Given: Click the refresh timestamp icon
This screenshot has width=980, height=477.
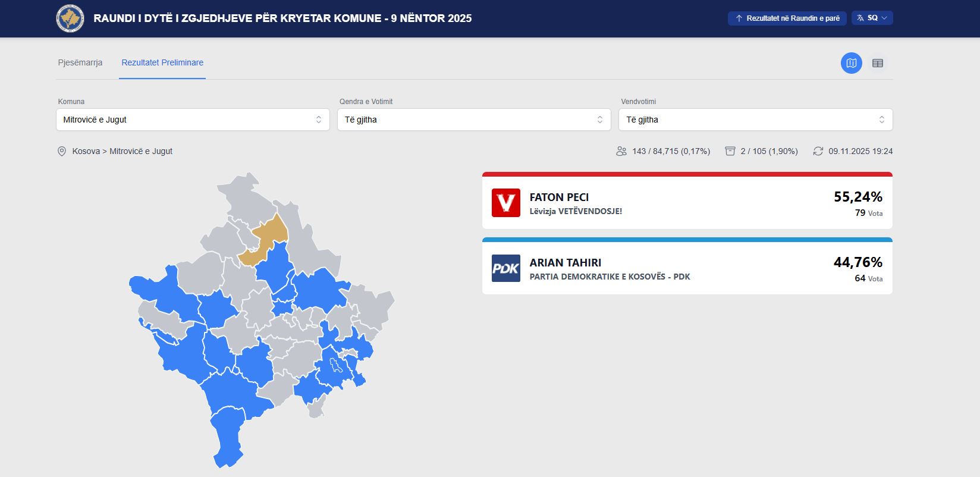Looking at the screenshot, I should 818,152.
